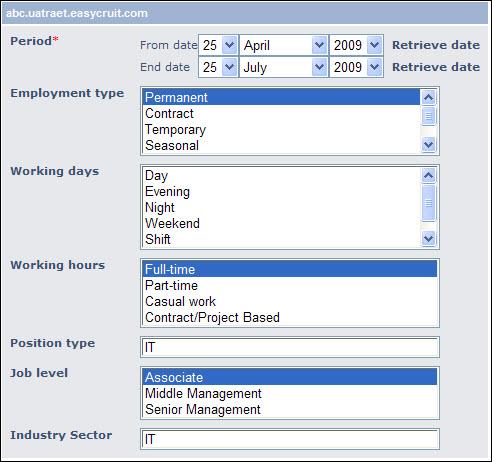
Task: Click Working days list scroll down arrow
Action: pyautogui.click(x=428, y=239)
